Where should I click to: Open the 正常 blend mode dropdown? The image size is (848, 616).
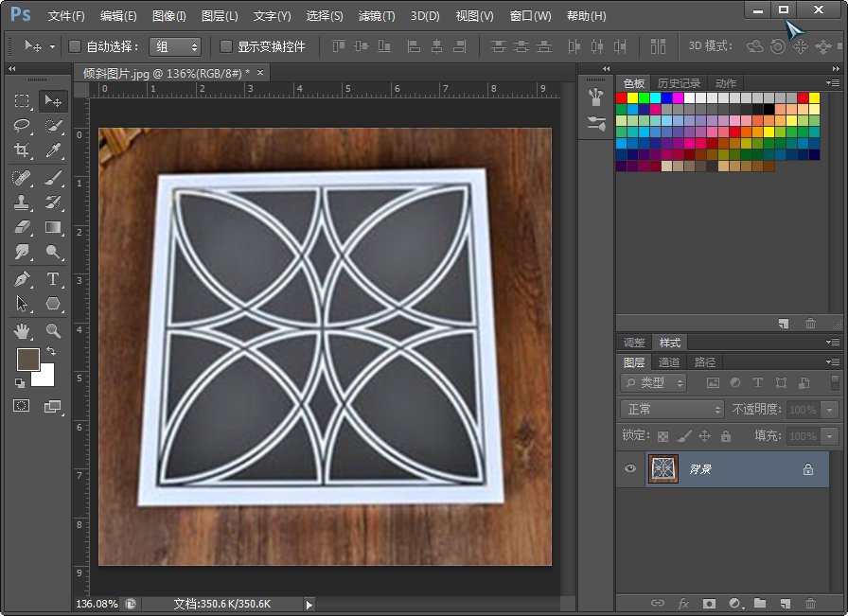(x=670, y=410)
